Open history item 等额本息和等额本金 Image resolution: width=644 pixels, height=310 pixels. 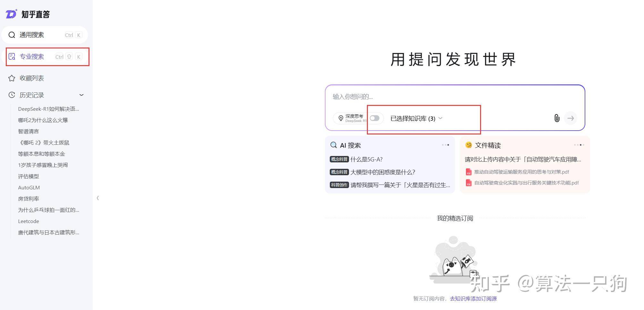pyautogui.click(x=41, y=154)
